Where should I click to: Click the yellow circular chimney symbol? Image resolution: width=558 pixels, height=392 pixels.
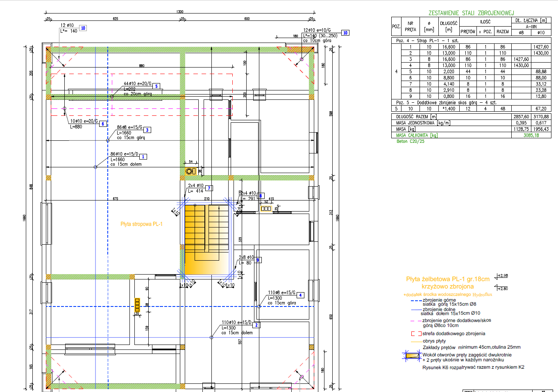189,171
